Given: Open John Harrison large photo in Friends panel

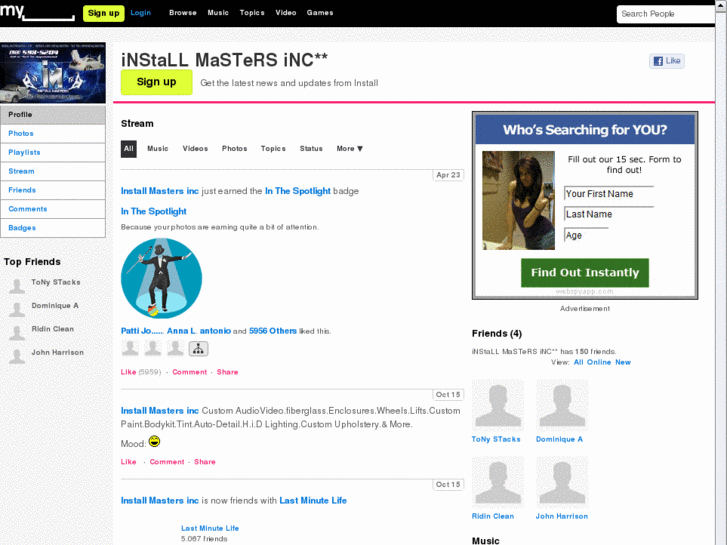Looking at the screenshot, I should (x=562, y=482).
